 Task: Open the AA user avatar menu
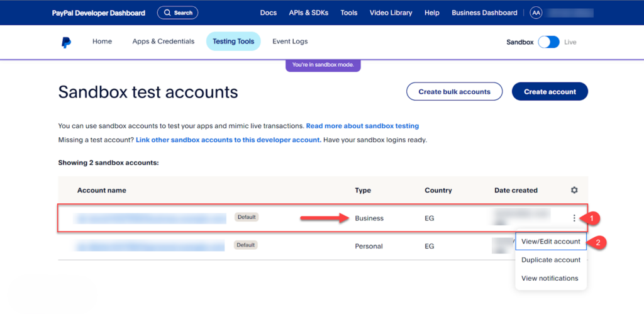536,13
